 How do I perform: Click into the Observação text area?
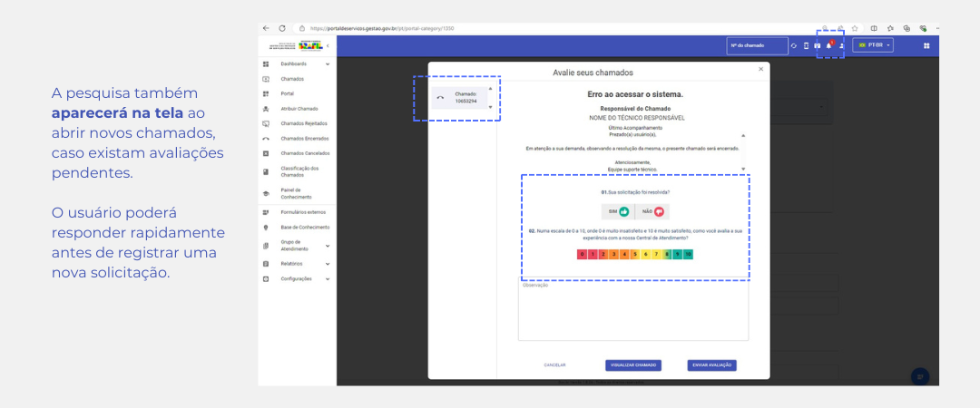632,313
